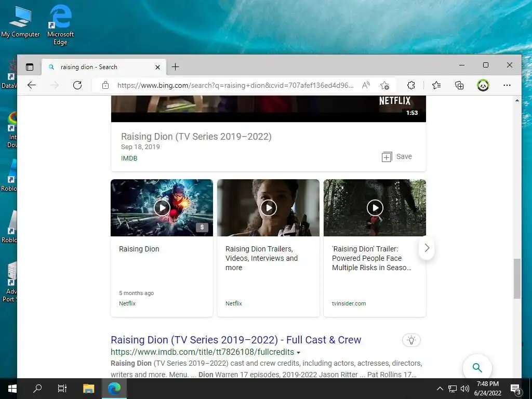
Task: Open Raising Dion Full Cast & Crew result
Action: (x=236, y=340)
